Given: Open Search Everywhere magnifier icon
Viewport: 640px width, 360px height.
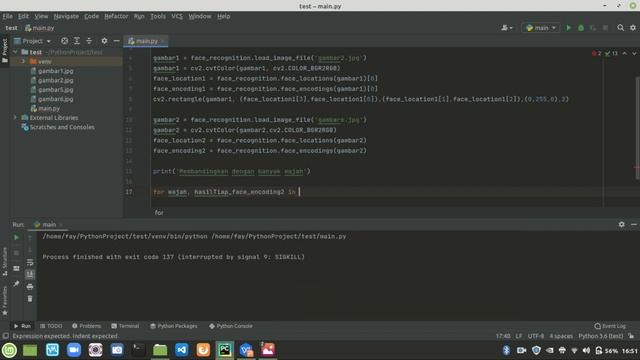Looking at the screenshot, I should 620,28.
